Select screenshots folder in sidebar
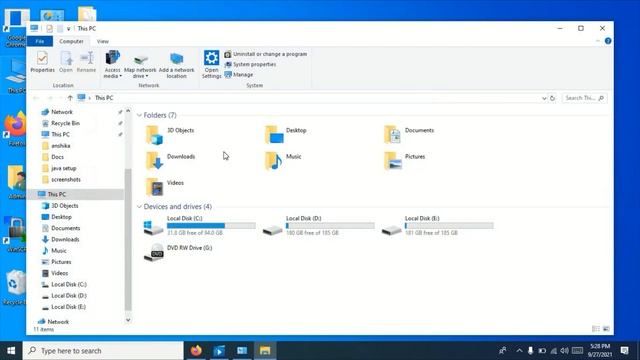The height and width of the screenshot is (360, 640). [x=66, y=180]
